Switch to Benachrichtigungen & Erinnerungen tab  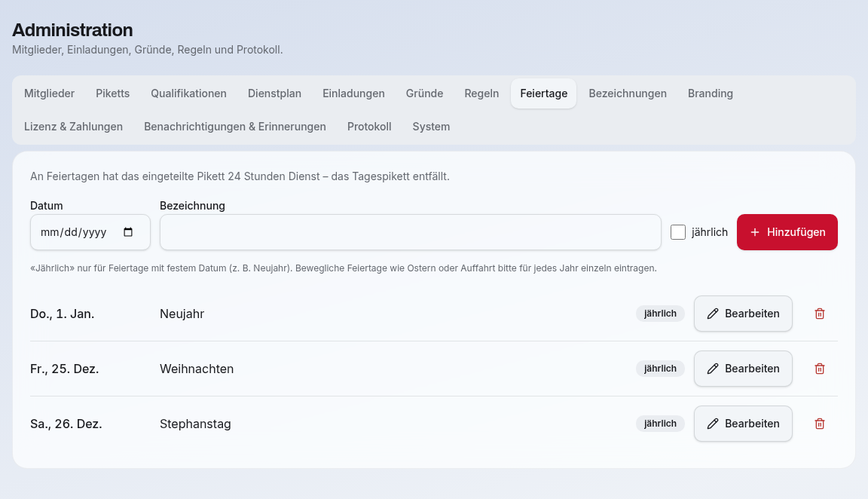tap(235, 127)
